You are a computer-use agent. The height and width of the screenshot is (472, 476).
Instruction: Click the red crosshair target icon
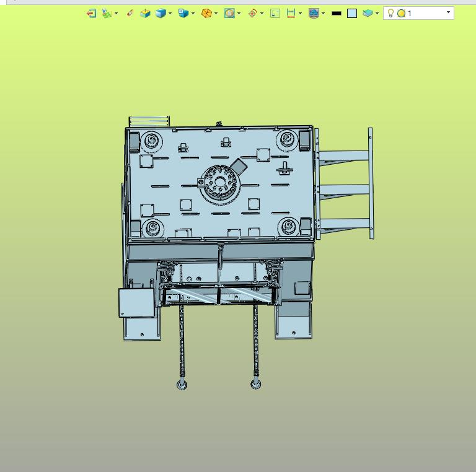(x=253, y=14)
